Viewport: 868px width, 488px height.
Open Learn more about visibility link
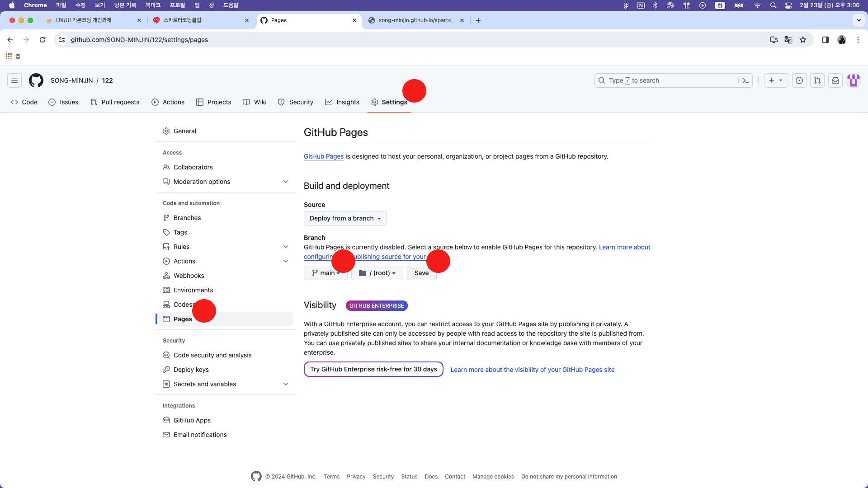click(533, 370)
